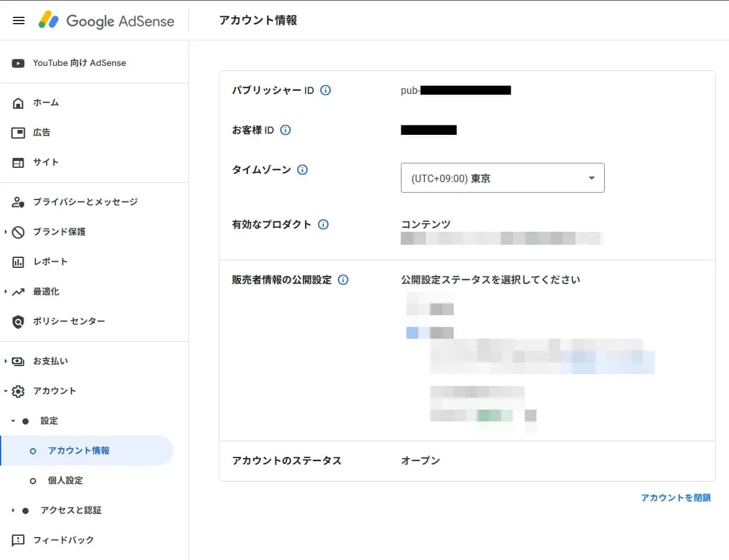Open プライバシーとメッセージ settings
729x560 pixels.
87,201
